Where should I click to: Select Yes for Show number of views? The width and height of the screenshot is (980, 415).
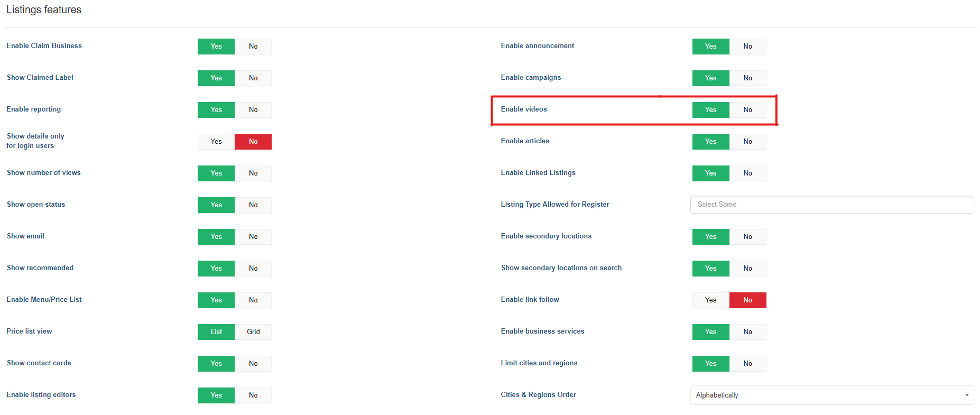[216, 173]
